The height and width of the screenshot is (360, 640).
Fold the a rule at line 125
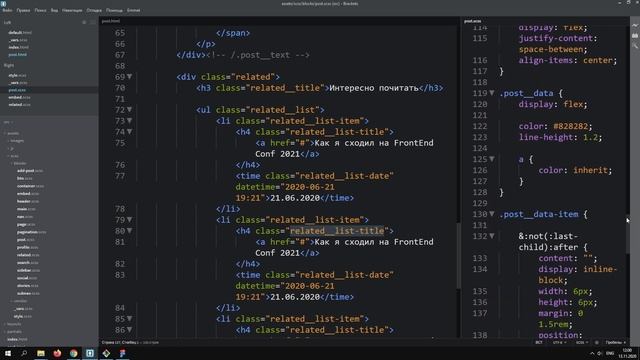point(492,159)
